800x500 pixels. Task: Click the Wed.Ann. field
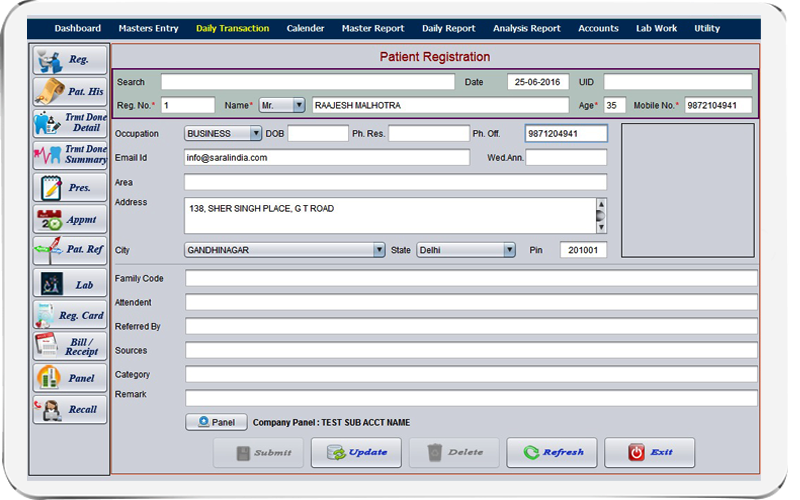click(x=566, y=158)
